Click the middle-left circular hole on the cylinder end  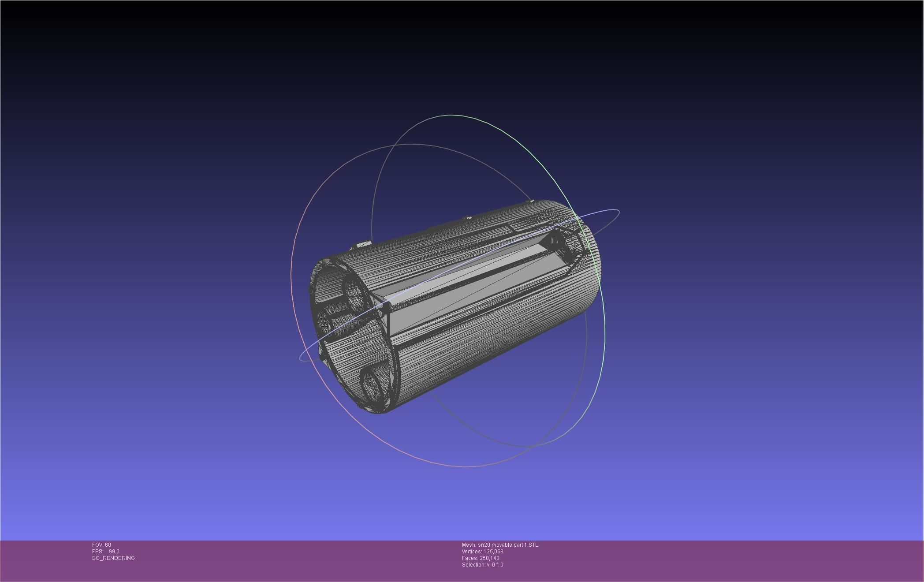click(325, 322)
